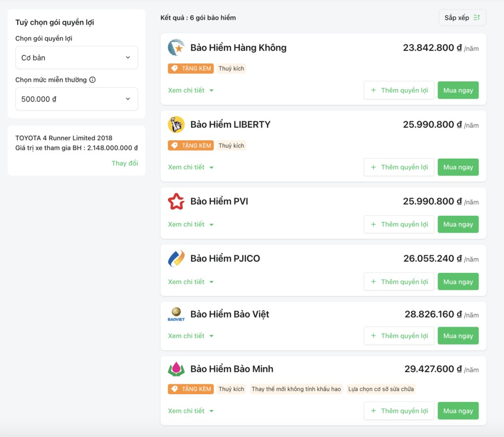
Task: Click the Thuỷ kích tag on Hàng Không
Action: 231,68
